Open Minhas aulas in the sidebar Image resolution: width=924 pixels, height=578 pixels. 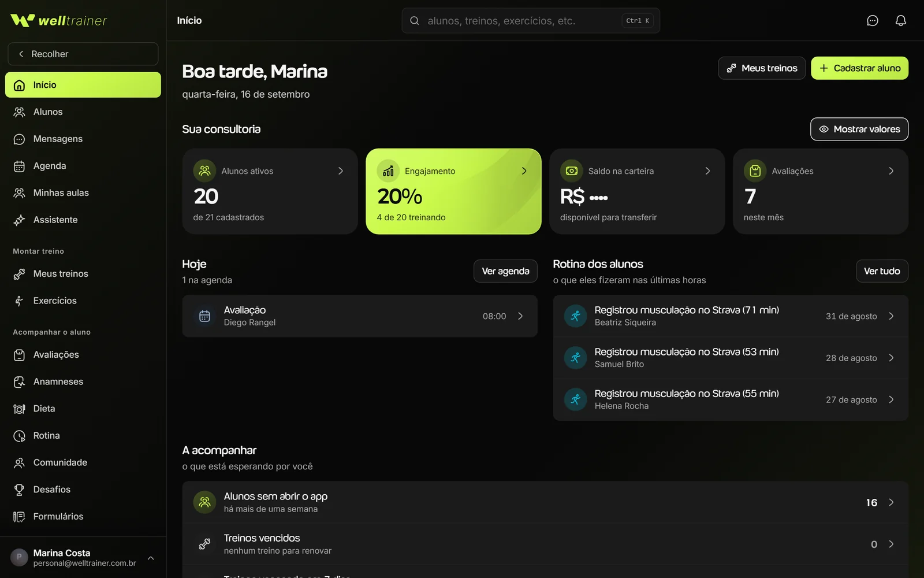click(83, 193)
